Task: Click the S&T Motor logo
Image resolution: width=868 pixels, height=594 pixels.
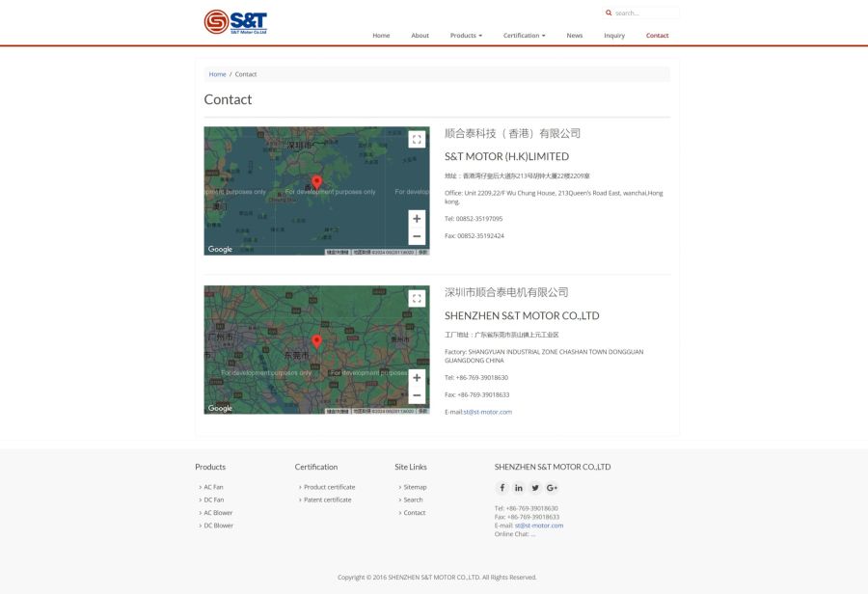Action: (235, 21)
